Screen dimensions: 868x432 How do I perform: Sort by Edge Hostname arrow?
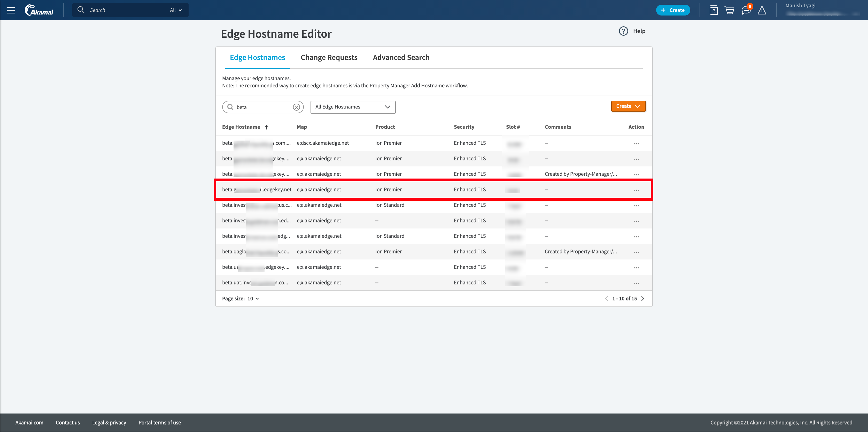coord(267,127)
